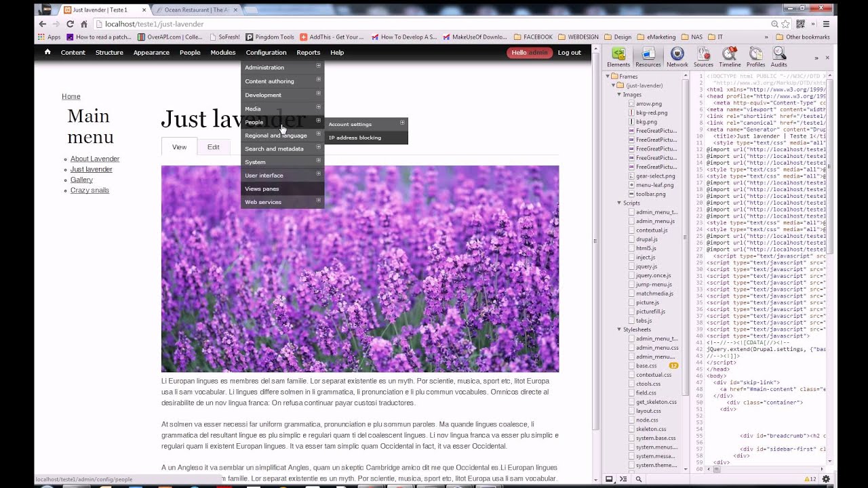The image size is (868, 488).
Task: Expand Administration submenu arrow
Action: pyautogui.click(x=318, y=66)
